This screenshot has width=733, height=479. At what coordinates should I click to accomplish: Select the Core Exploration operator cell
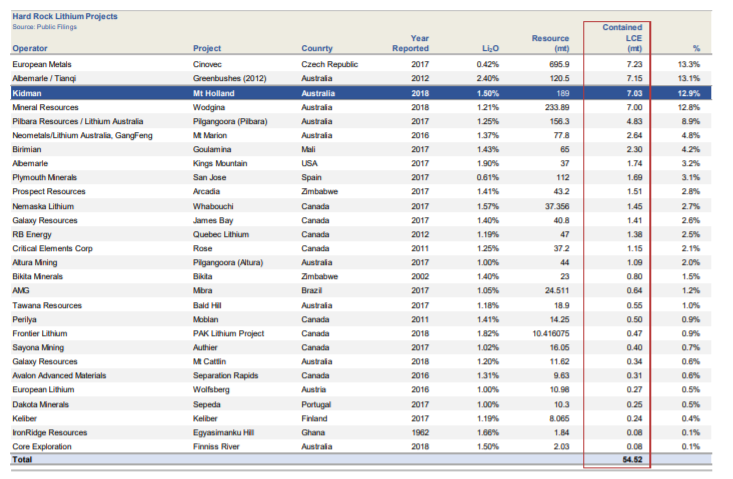42,447
